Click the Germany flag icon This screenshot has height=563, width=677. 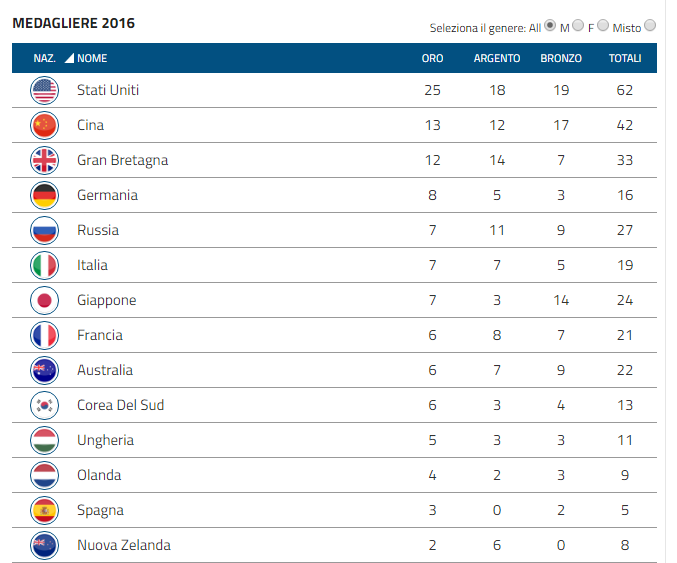coord(44,196)
